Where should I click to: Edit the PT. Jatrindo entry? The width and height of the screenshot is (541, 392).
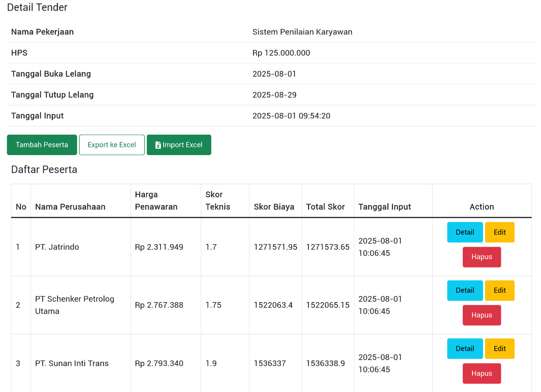point(500,232)
